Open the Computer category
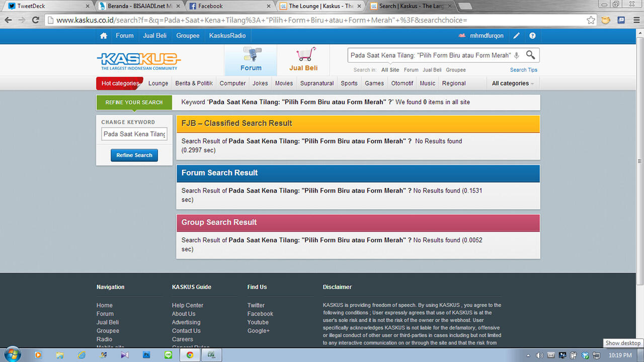The image size is (644, 362). coord(232,83)
